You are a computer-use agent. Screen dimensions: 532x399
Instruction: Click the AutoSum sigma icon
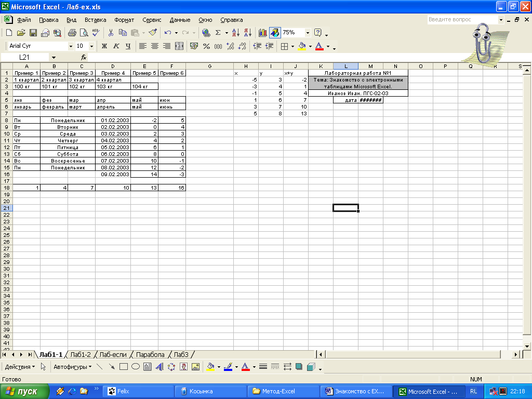(x=218, y=33)
